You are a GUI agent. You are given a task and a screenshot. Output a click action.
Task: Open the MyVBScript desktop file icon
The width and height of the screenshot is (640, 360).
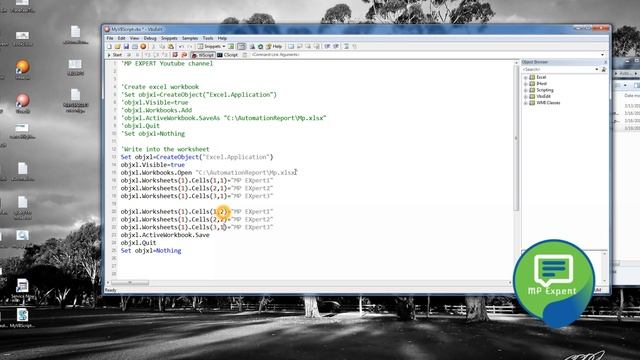point(22,318)
